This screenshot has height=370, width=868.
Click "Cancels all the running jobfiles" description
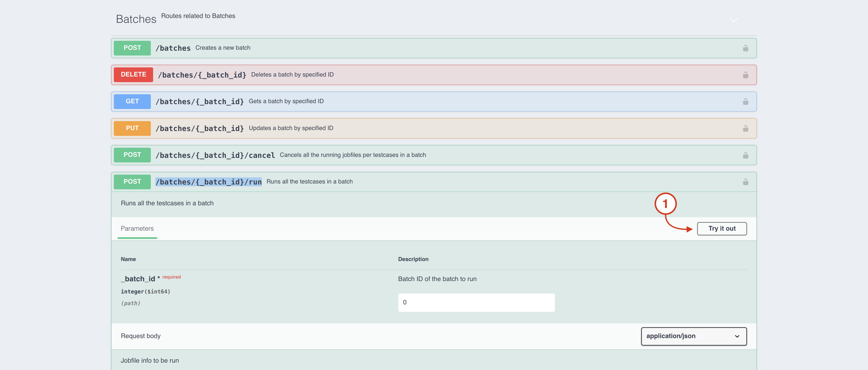pos(353,155)
